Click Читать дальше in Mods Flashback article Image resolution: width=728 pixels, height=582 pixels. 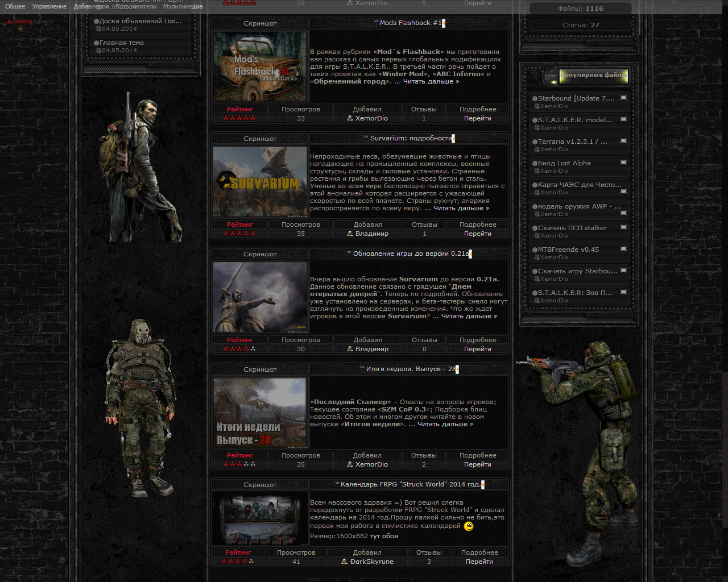[431, 81]
